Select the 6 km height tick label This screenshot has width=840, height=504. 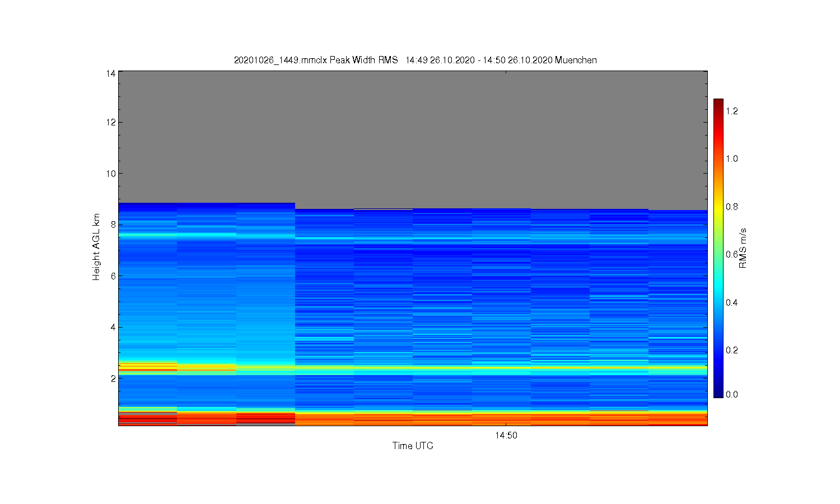click(113, 276)
